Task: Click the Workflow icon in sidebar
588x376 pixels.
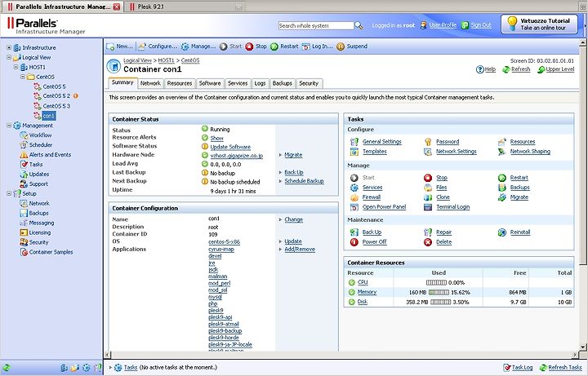Action: (24, 135)
